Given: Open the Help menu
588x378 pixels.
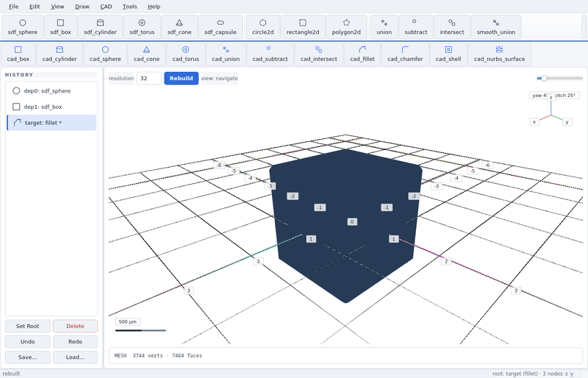Looking at the screenshot, I should point(154,7).
